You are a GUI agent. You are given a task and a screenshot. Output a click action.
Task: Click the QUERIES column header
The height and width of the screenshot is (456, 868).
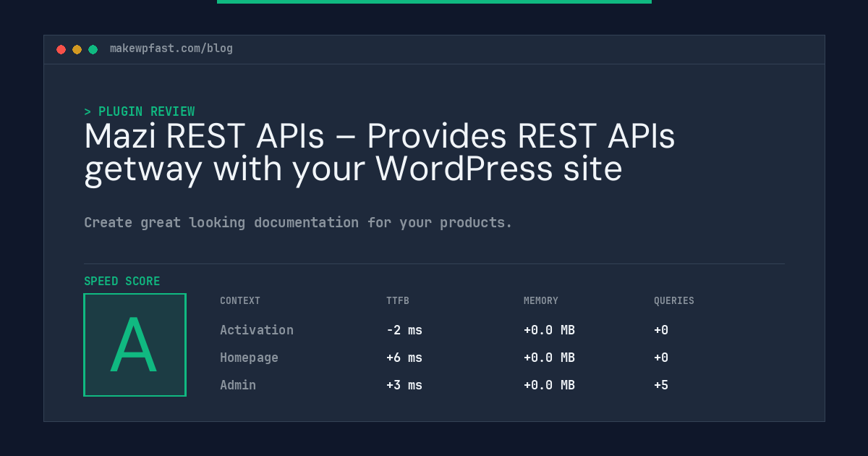[674, 301]
